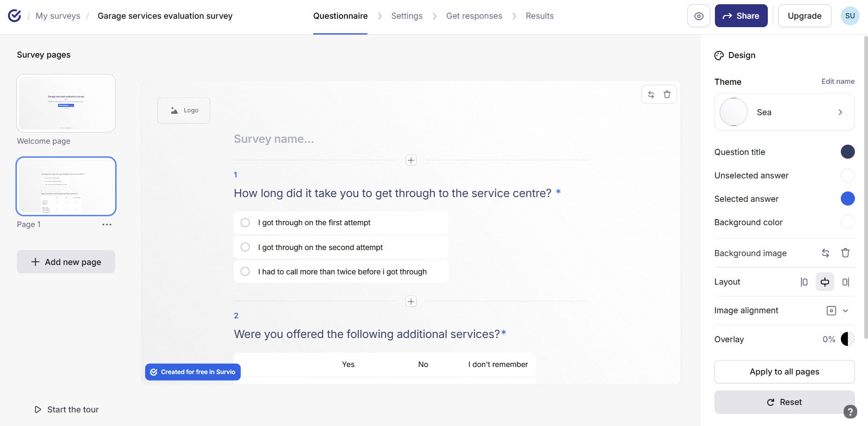Open survey preview via eye icon
Screen dimensions: 868x426
(699, 16)
